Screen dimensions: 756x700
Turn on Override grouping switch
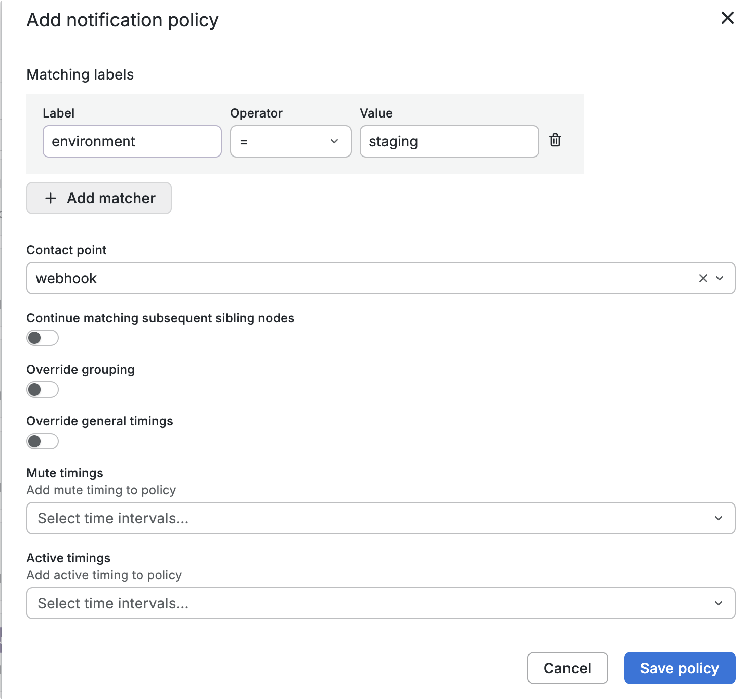(43, 390)
